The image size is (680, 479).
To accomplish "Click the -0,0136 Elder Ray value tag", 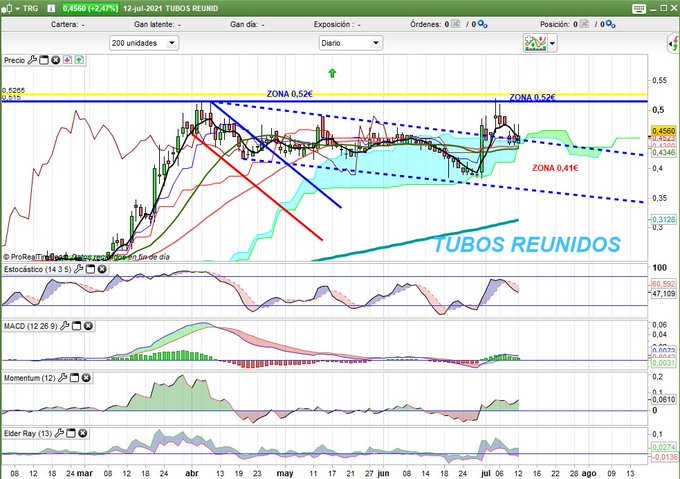I will (664, 457).
